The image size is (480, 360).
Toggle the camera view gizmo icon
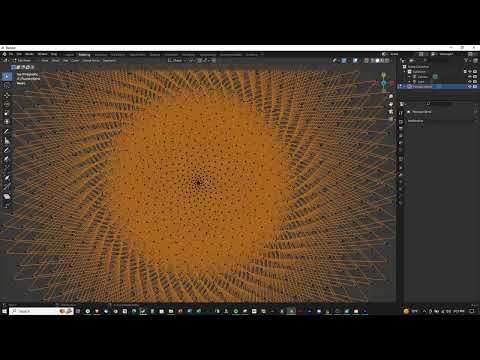pyautogui.click(x=391, y=112)
